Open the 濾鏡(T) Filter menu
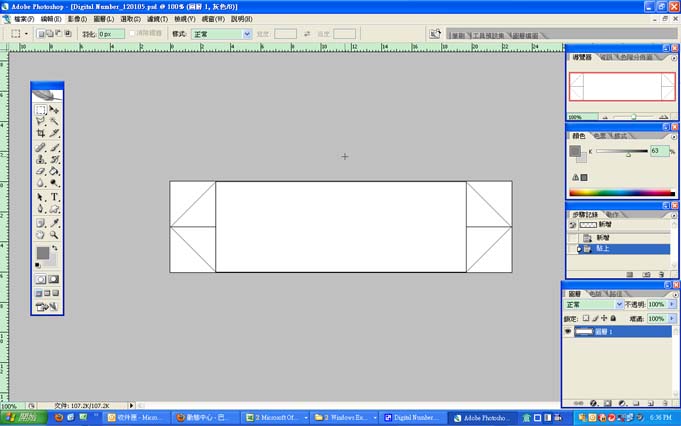Screen dimensions: 681x426 [157, 19]
